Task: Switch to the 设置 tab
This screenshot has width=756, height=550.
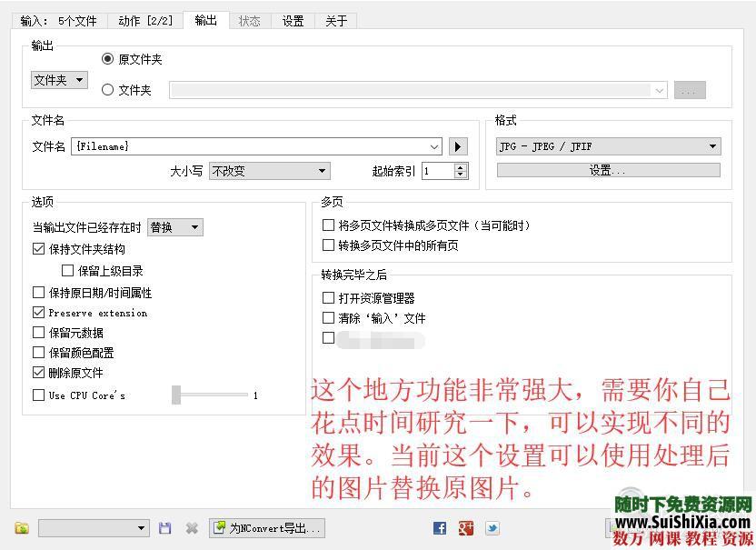Action: point(293,20)
